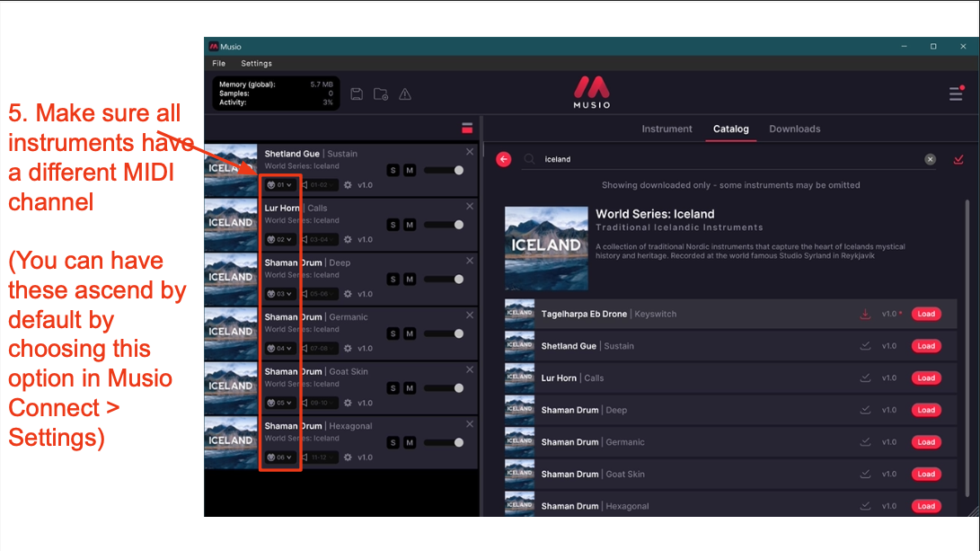The width and height of the screenshot is (980, 551).
Task: Click the red rack layout icon
Action: (467, 129)
